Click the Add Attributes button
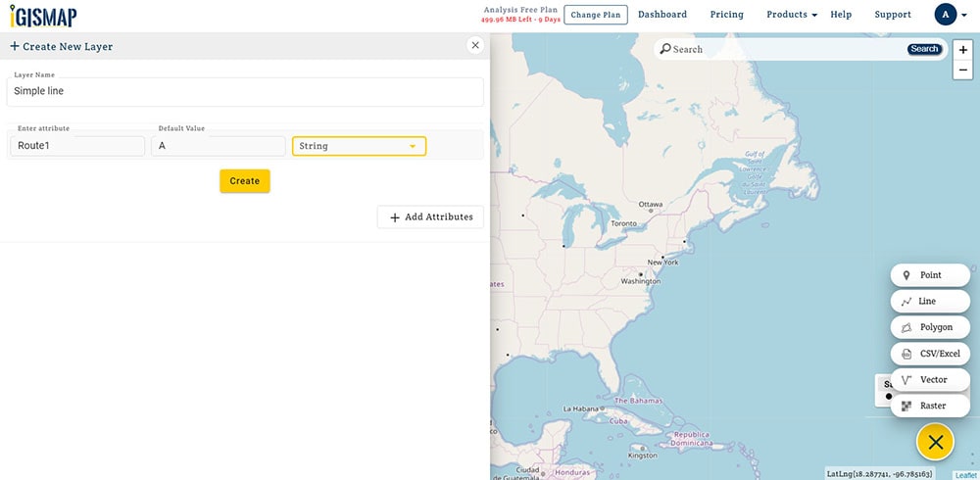Viewport: 980px width, 480px height. 430,216
